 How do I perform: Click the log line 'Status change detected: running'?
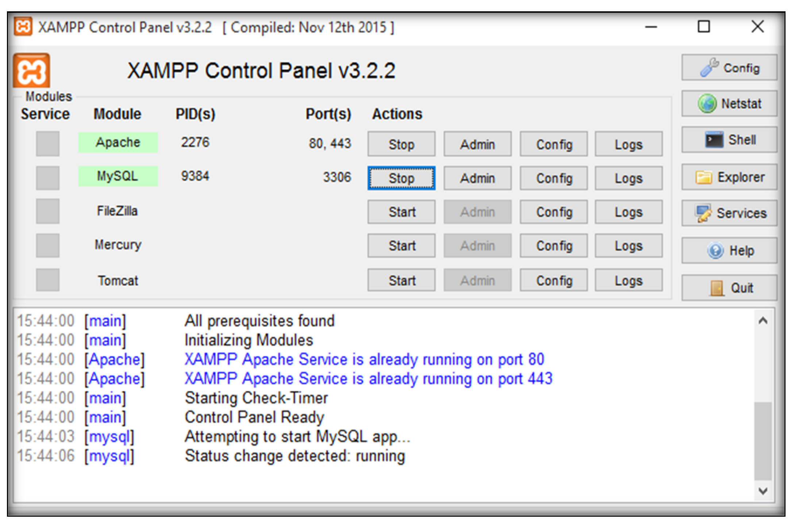295,456
